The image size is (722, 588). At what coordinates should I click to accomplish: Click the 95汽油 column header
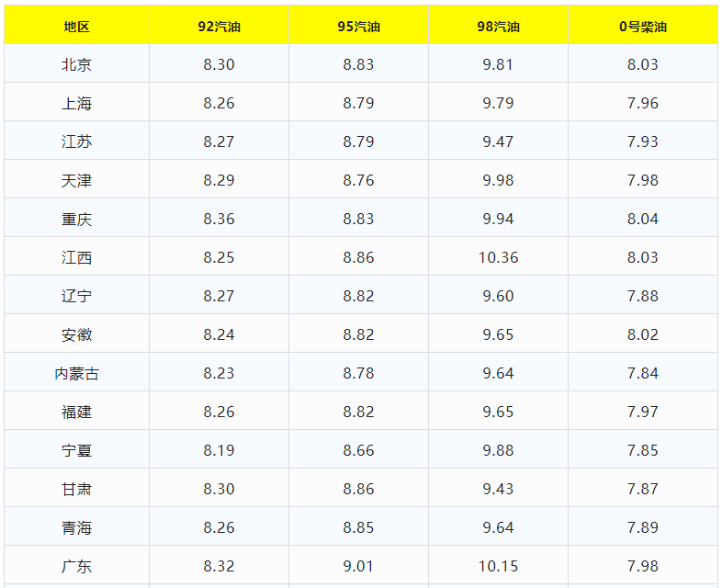click(x=358, y=27)
